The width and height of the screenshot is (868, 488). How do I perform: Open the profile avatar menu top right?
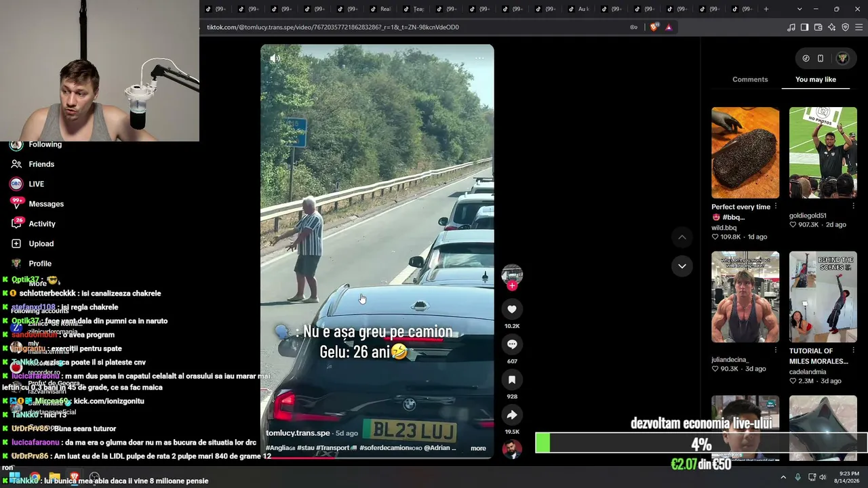843,58
